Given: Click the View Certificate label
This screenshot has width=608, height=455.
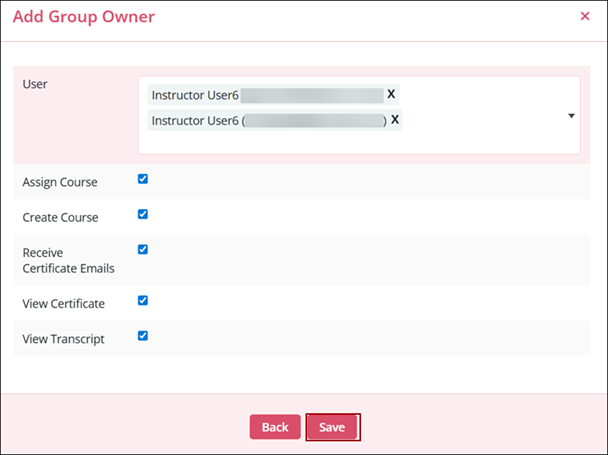Looking at the screenshot, I should (x=63, y=303).
